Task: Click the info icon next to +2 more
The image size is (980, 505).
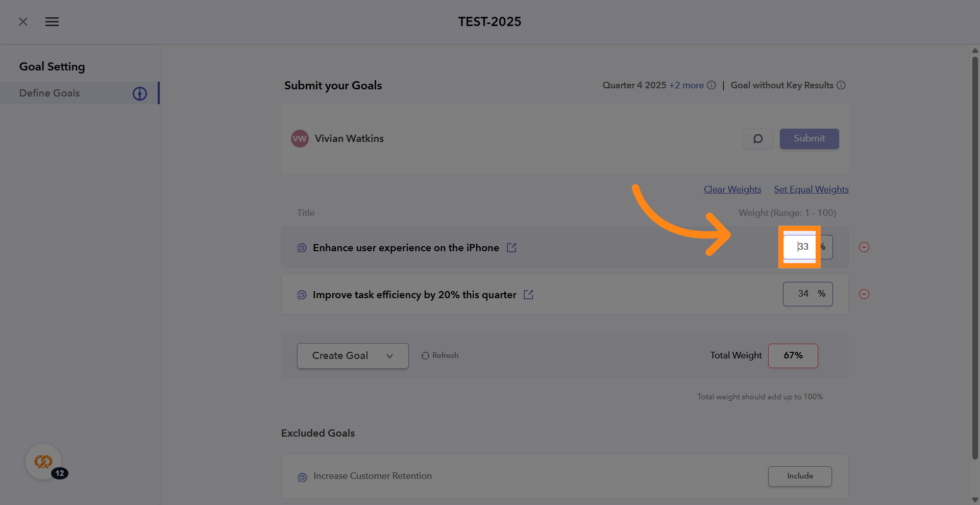Action: point(712,85)
